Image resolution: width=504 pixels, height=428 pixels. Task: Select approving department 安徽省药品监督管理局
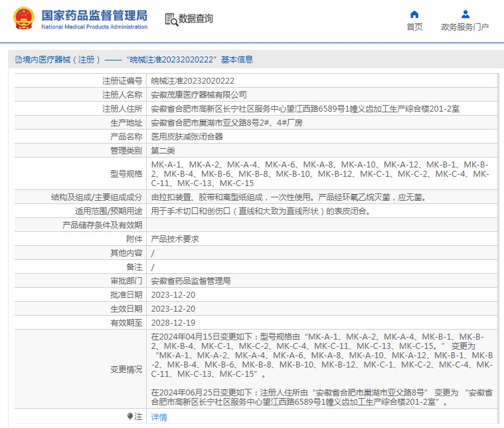pyautogui.click(x=191, y=280)
